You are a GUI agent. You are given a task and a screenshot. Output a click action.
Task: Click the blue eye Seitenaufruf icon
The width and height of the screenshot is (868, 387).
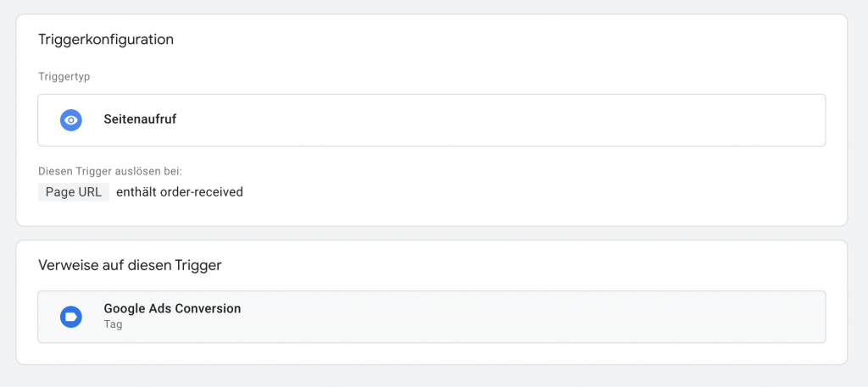coord(71,120)
